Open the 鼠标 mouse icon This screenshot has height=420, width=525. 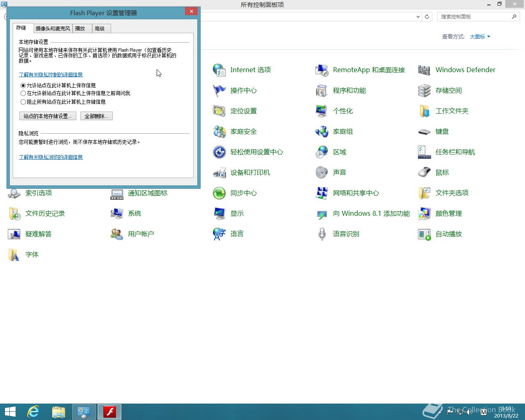point(425,172)
